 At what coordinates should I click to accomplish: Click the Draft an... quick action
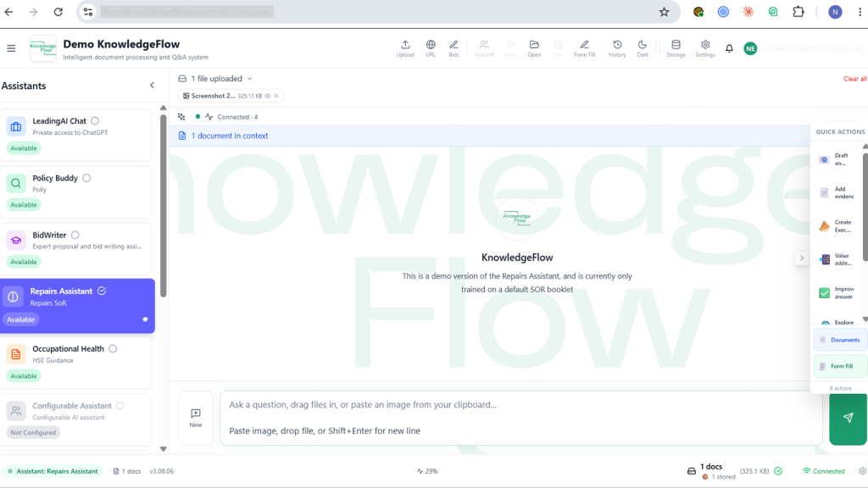(837, 159)
